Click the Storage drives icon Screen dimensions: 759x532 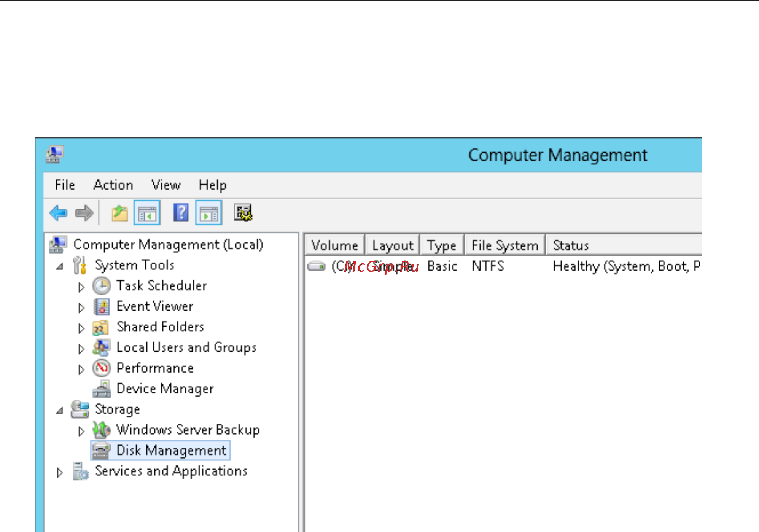pos(80,409)
